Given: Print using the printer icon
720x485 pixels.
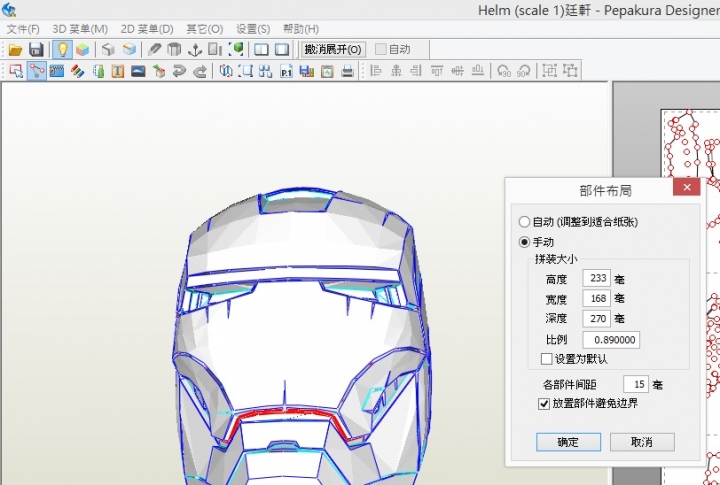Looking at the screenshot, I should coord(348,71).
